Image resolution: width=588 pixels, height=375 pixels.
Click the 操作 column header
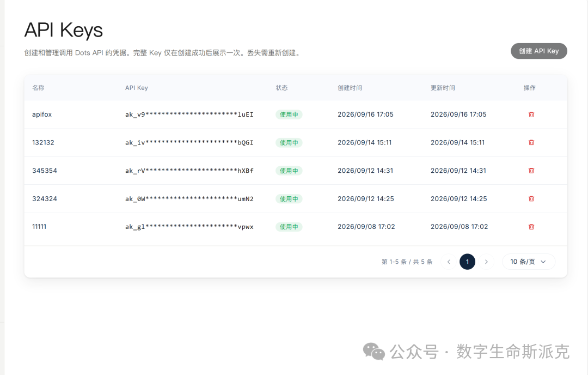click(x=530, y=88)
